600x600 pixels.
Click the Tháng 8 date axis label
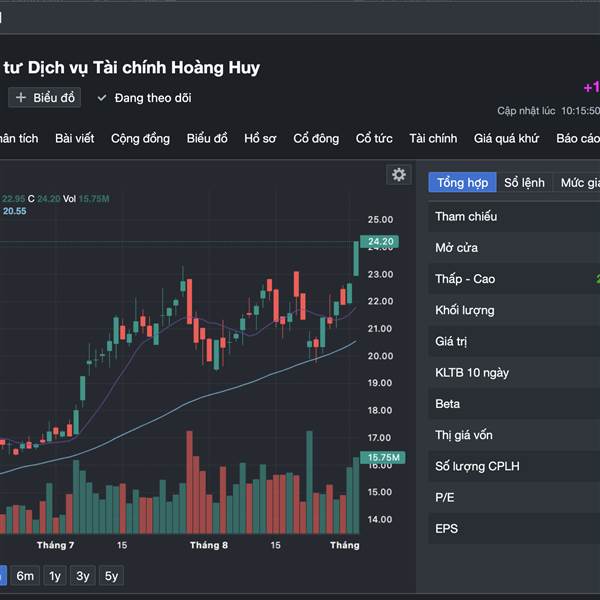click(x=209, y=545)
